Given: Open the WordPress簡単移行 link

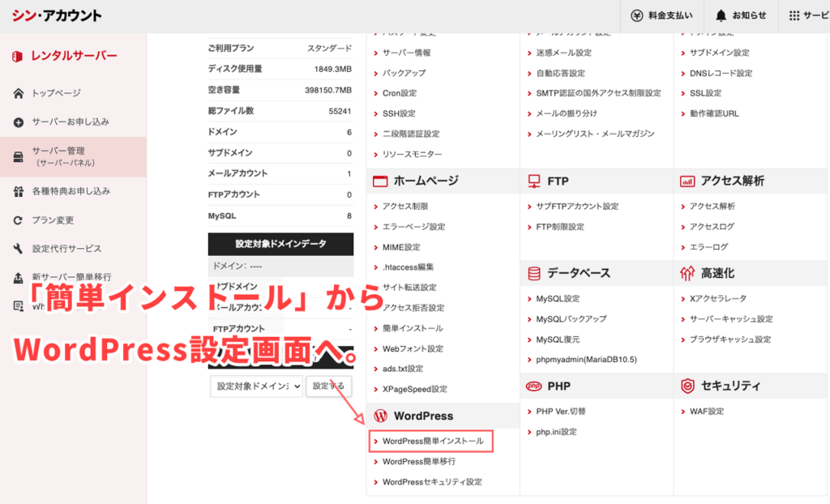Looking at the screenshot, I should pos(419,462).
